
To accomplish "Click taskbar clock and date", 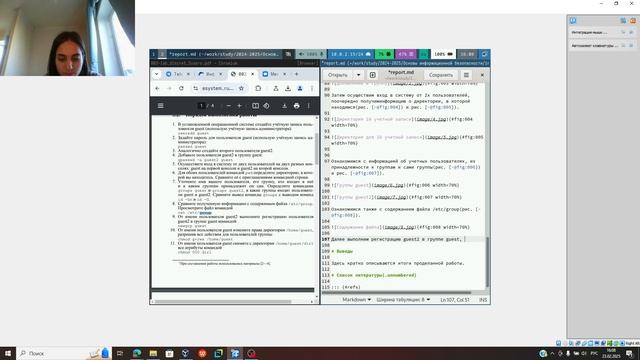I will [x=612, y=353].
